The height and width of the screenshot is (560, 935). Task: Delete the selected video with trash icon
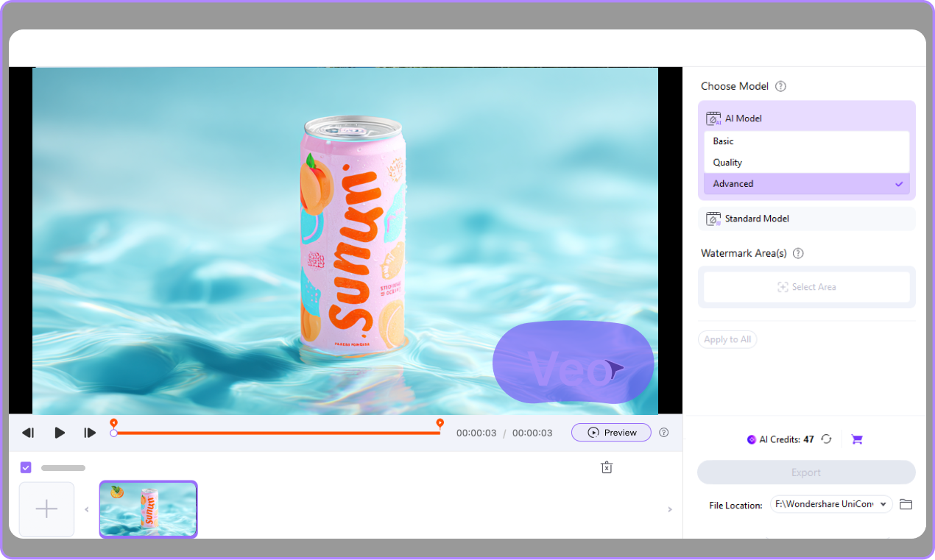(x=607, y=467)
